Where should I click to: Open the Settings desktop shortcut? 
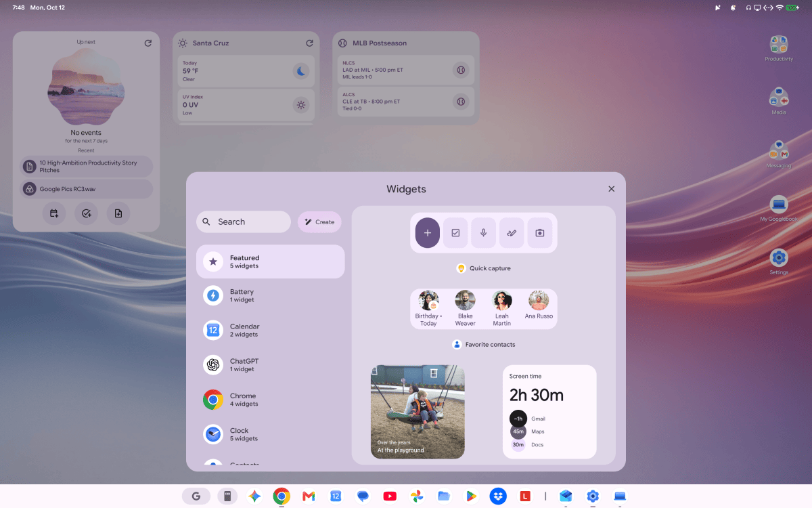[x=779, y=261]
